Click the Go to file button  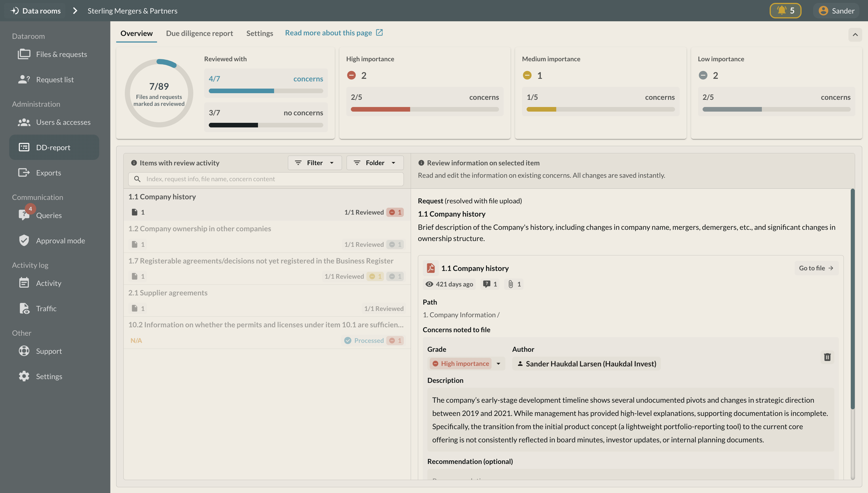(816, 268)
